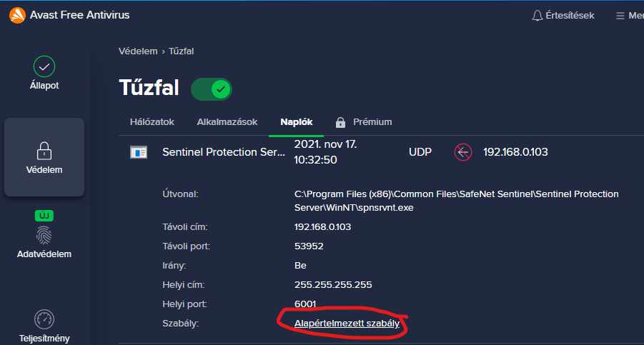Viewport: 644px width, 345px height.
Task: Click the Értesítések bell icon
Action: [x=538, y=16]
